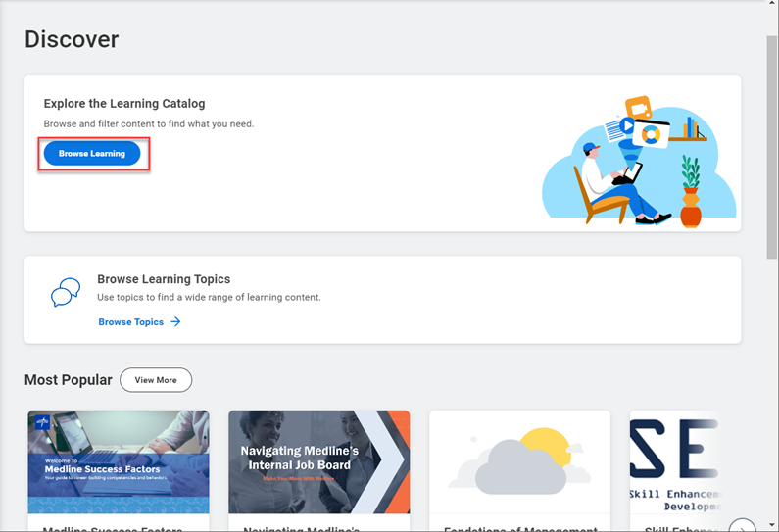The image size is (779, 532).
Task: Select the cloud and sun course thumbnail
Action: [x=519, y=461]
